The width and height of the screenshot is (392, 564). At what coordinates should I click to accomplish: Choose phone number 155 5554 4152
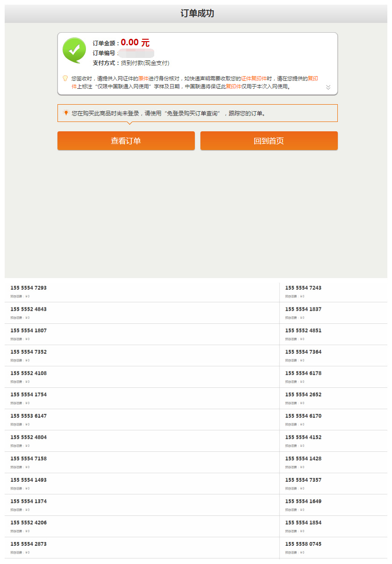303,437
